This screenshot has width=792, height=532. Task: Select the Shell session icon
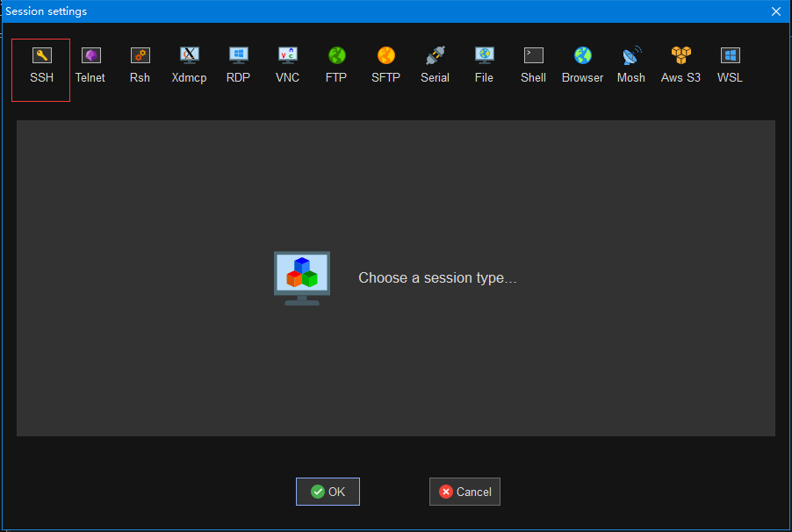click(x=533, y=65)
